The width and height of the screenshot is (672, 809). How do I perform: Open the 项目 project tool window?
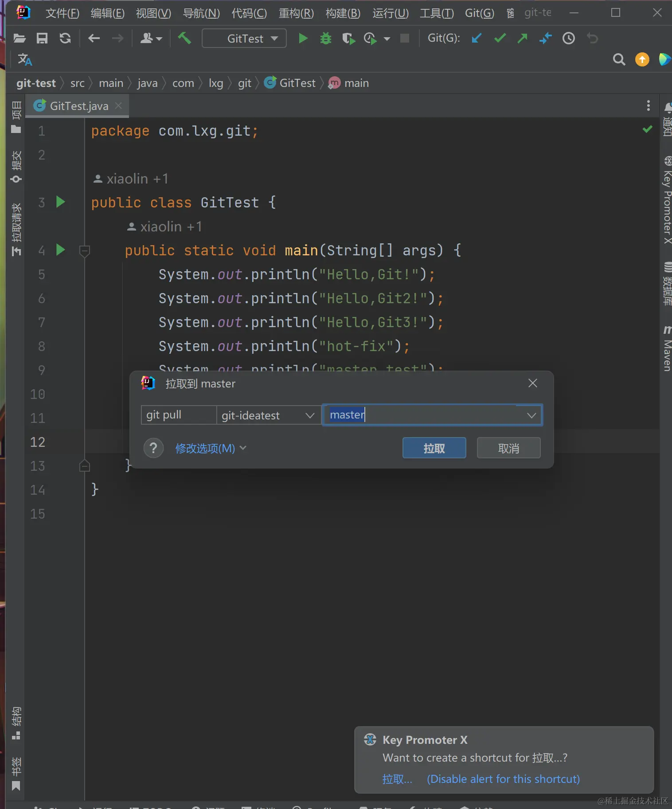tap(16, 117)
